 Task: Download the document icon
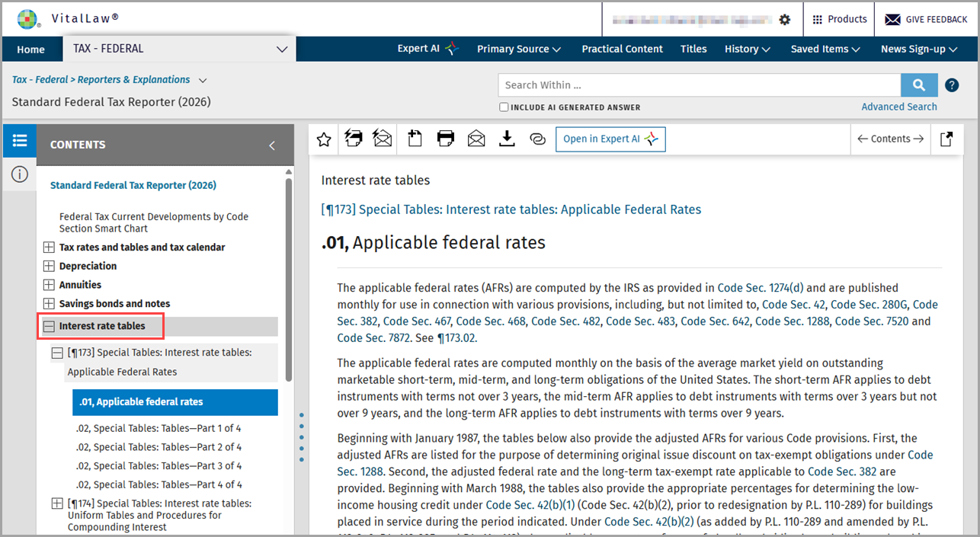[x=507, y=139]
